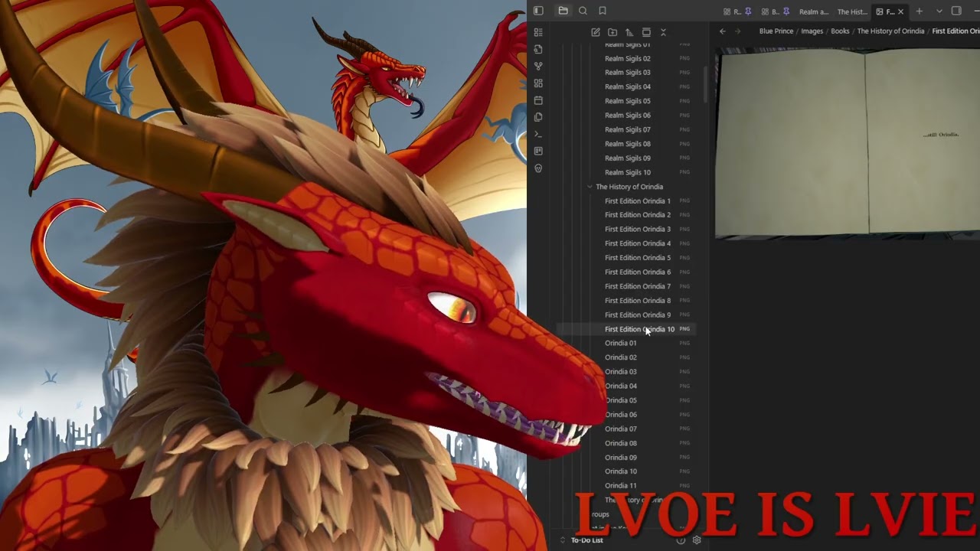Switch to The Hist... tab
This screenshot has width=980, height=551.
click(x=852, y=11)
